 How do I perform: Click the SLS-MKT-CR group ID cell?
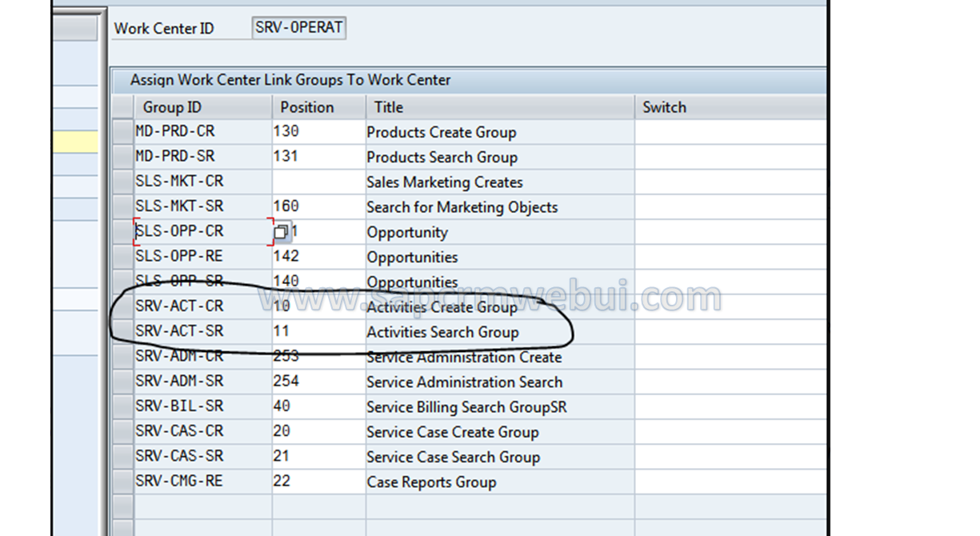point(203,182)
